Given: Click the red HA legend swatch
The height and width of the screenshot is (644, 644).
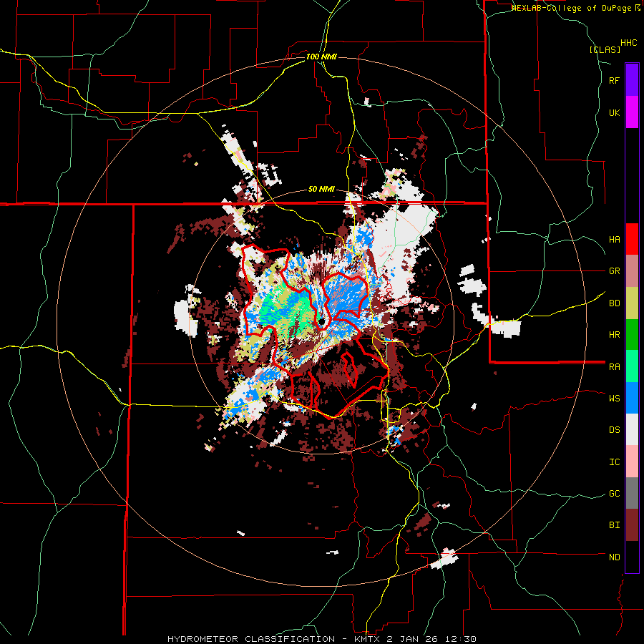Looking at the screenshot, I should [632, 239].
